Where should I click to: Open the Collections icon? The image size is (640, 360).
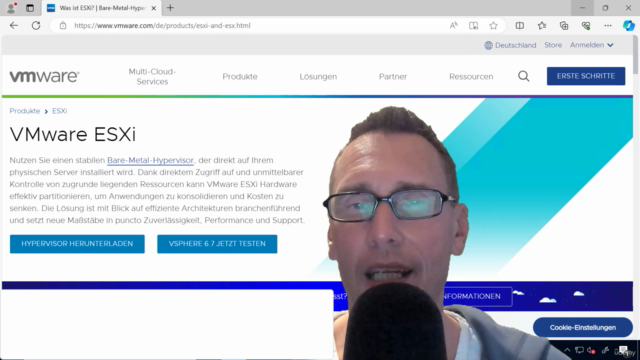pos(564,25)
